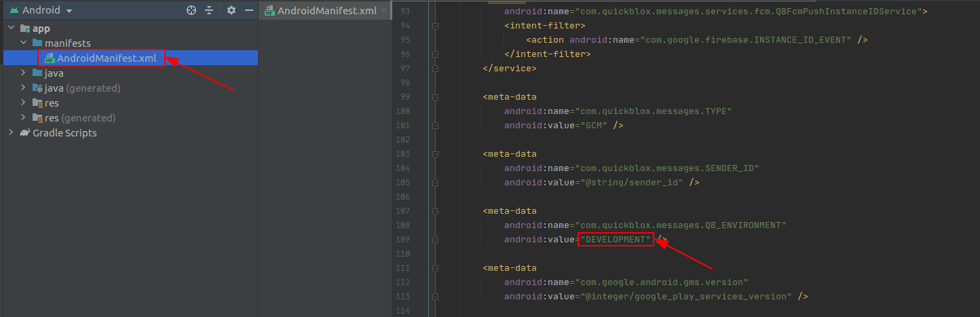Click line number 109 in the gutter
The height and width of the screenshot is (317, 980).
(402, 240)
